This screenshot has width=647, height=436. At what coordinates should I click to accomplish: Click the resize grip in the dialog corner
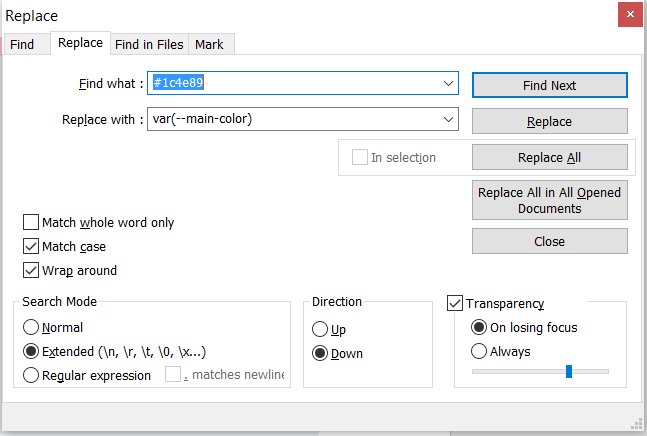637,424
